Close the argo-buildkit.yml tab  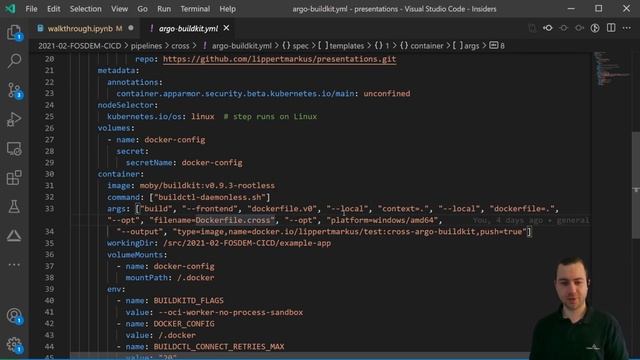[x=226, y=28]
